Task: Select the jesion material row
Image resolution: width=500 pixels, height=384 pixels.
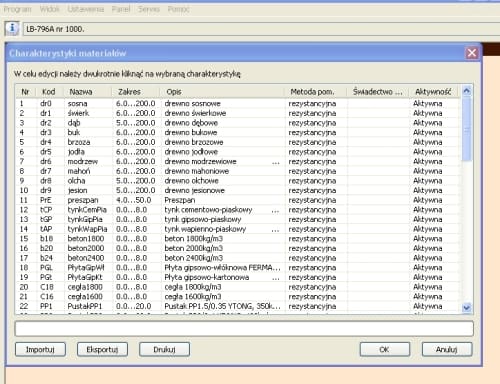Action: 238,190
